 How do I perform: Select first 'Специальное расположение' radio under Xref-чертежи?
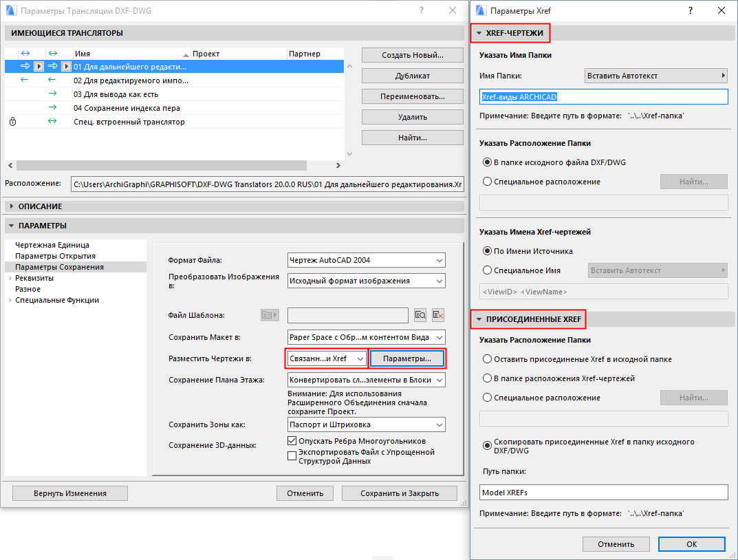point(488,181)
